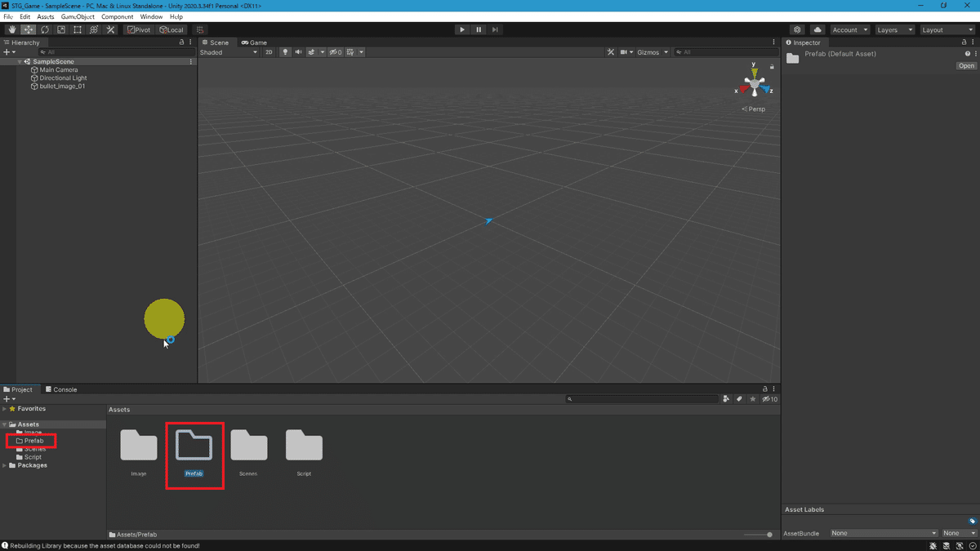The width and height of the screenshot is (980, 551).
Task: Click the Play button
Action: [462, 30]
